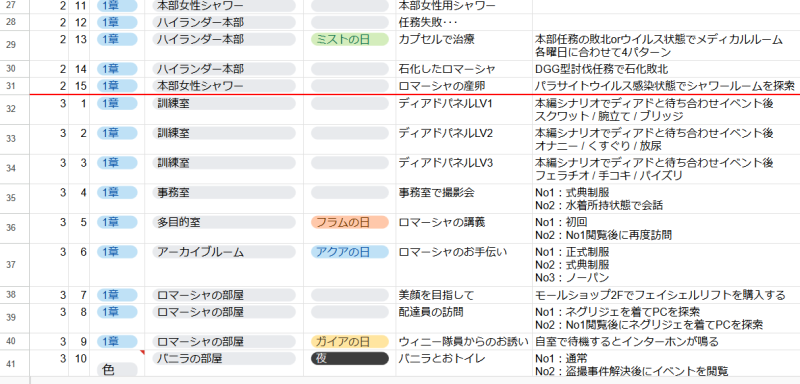The width and height of the screenshot is (800, 384).
Task: Click the cell 配達員の訪問
Action: pos(463,318)
